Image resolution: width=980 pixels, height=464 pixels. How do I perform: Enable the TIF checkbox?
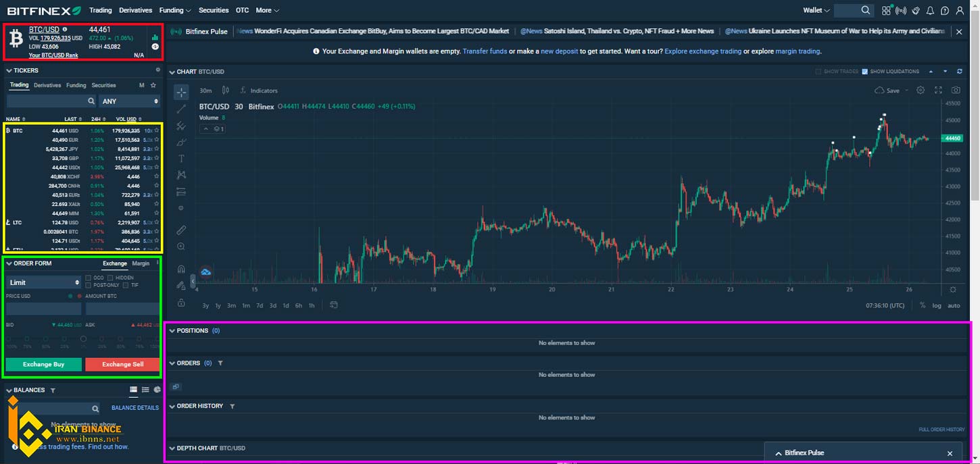coord(126,285)
